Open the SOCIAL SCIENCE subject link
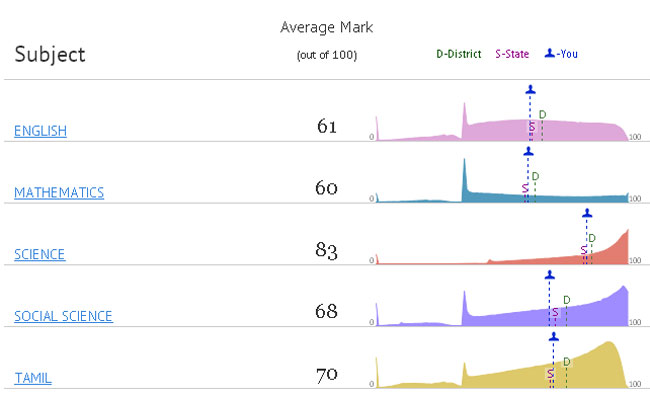 tap(63, 316)
